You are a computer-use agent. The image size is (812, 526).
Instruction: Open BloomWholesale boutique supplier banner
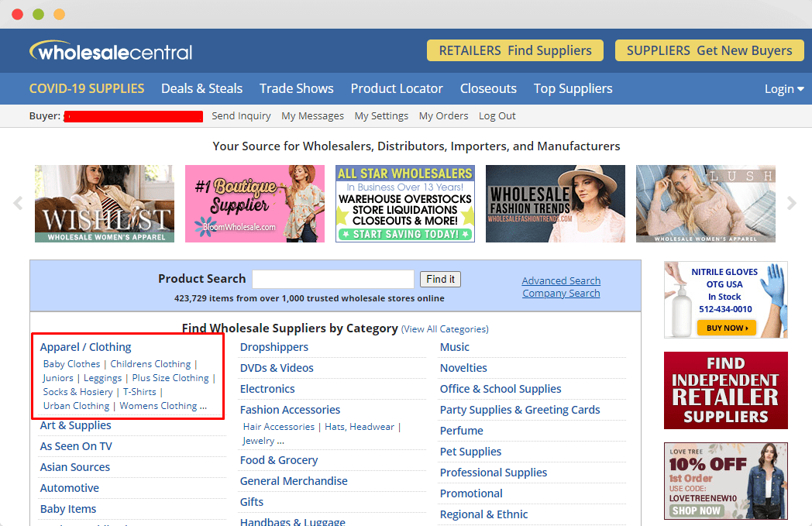(255, 204)
